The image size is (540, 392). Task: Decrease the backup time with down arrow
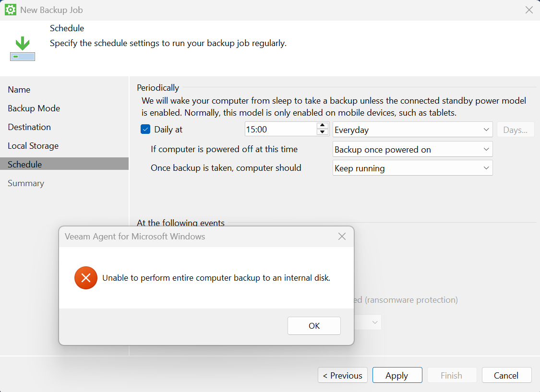point(322,132)
